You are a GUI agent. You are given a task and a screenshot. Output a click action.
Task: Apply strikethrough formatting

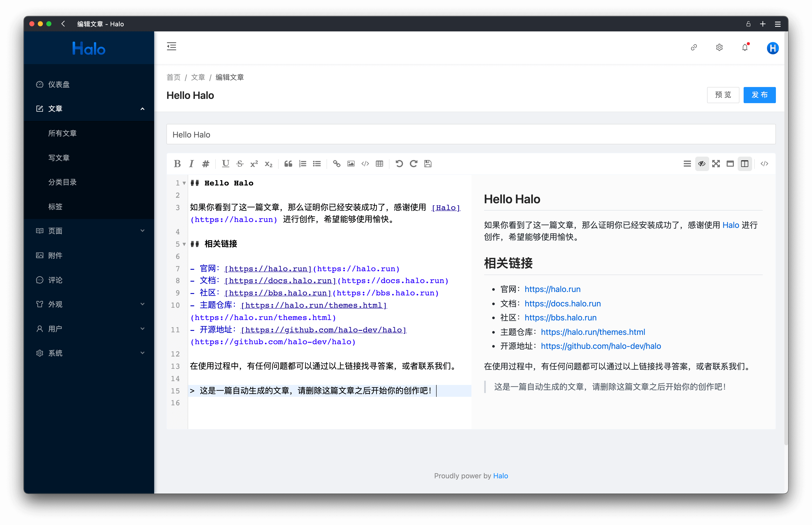click(240, 164)
